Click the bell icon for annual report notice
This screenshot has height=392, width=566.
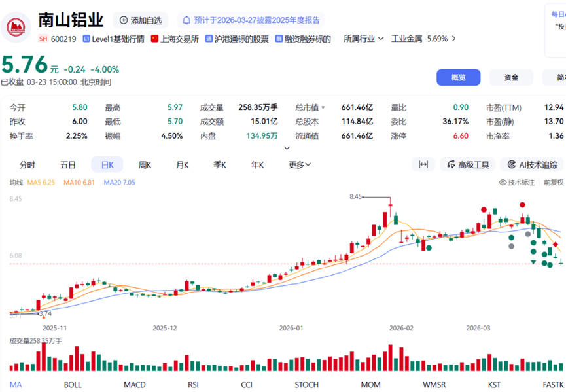(187, 20)
